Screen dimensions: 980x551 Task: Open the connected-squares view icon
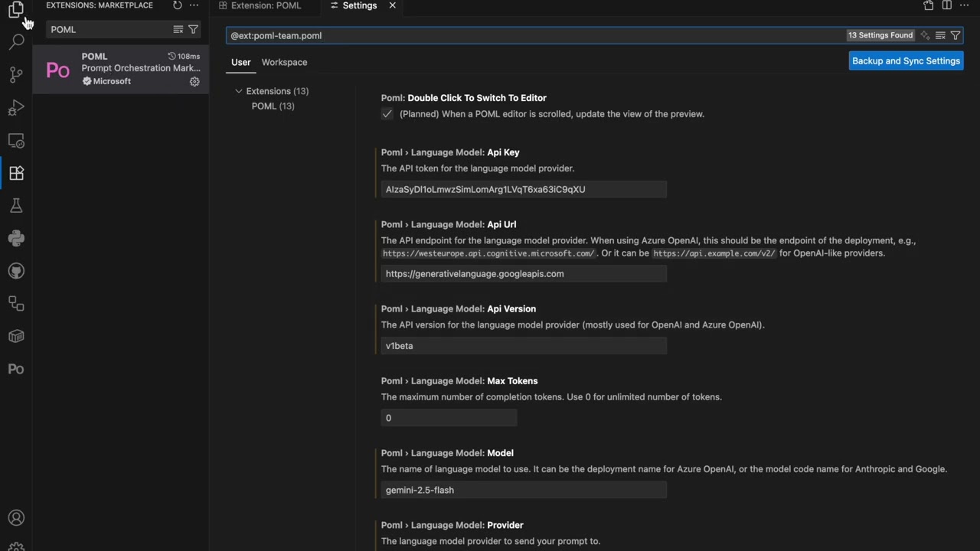pos(16,304)
